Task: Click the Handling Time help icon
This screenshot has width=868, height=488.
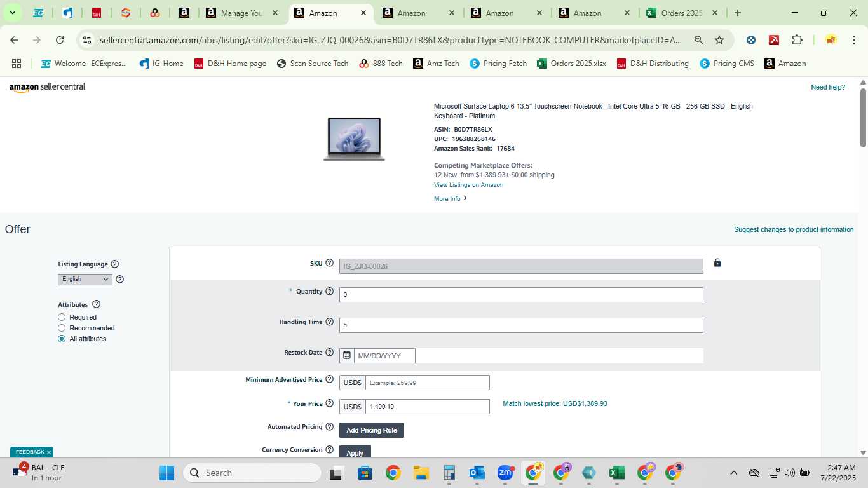Action: pyautogui.click(x=329, y=322)
